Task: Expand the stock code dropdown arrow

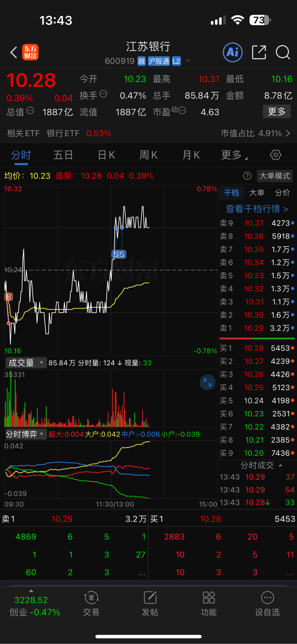Action: [188, 61]
